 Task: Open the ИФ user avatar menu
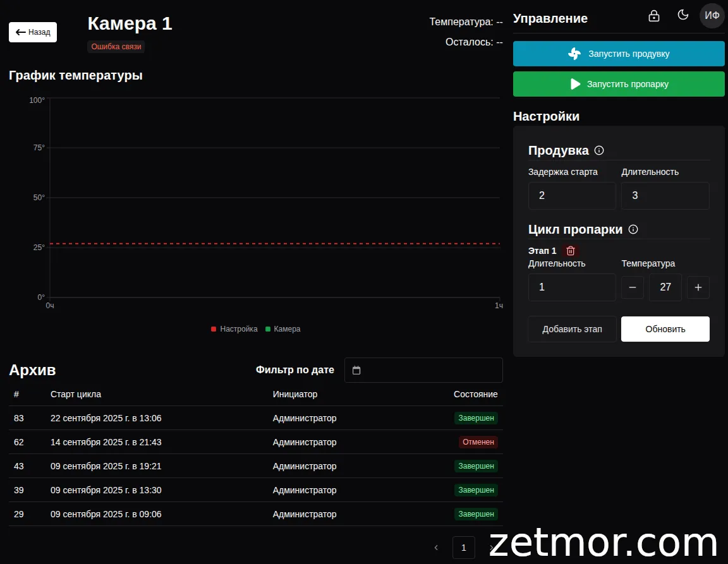[x=712, y=16]
